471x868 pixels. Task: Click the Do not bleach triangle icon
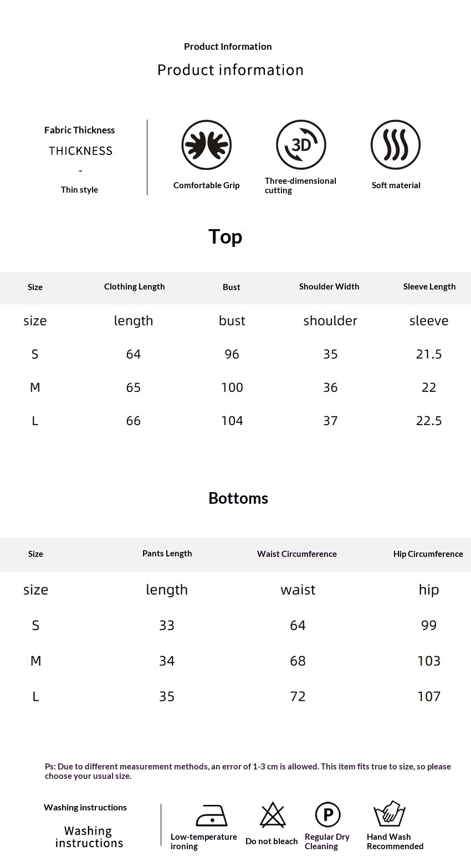(273, 815)
